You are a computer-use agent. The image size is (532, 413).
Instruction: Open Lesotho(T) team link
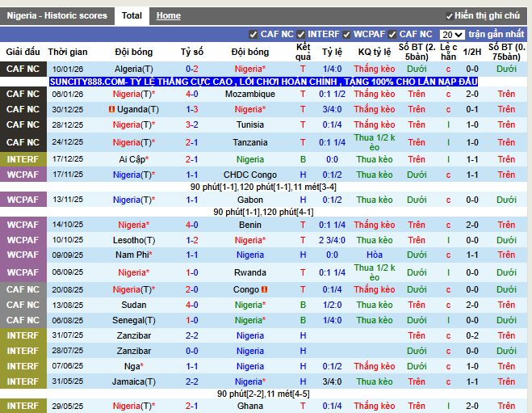(134, 240)
